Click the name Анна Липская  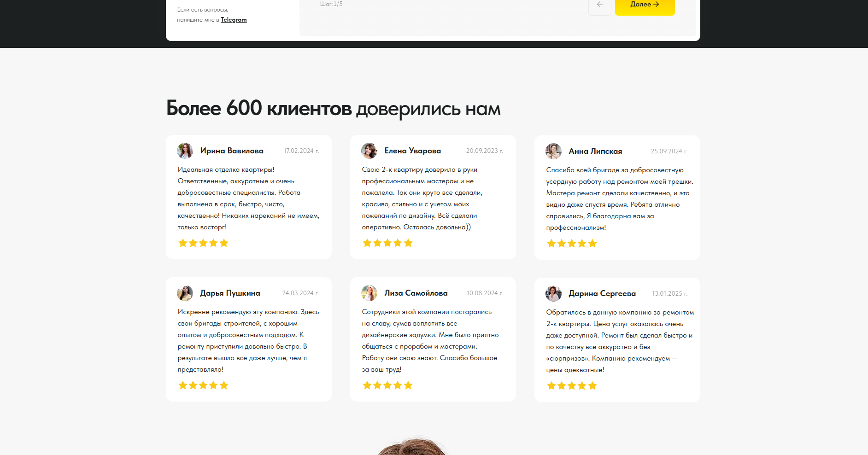pyautogui.click(x=595, y=151)
